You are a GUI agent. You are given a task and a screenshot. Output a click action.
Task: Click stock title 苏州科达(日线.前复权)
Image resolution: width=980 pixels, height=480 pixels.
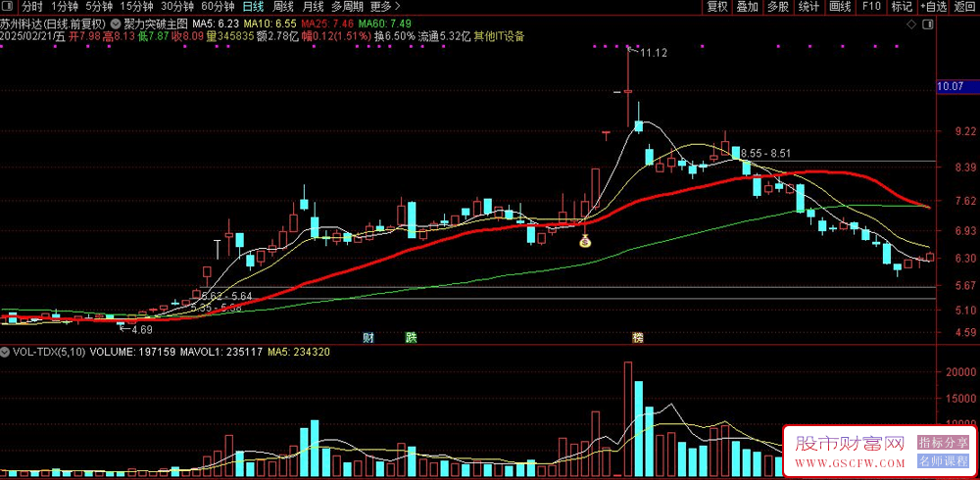(54, 24)
